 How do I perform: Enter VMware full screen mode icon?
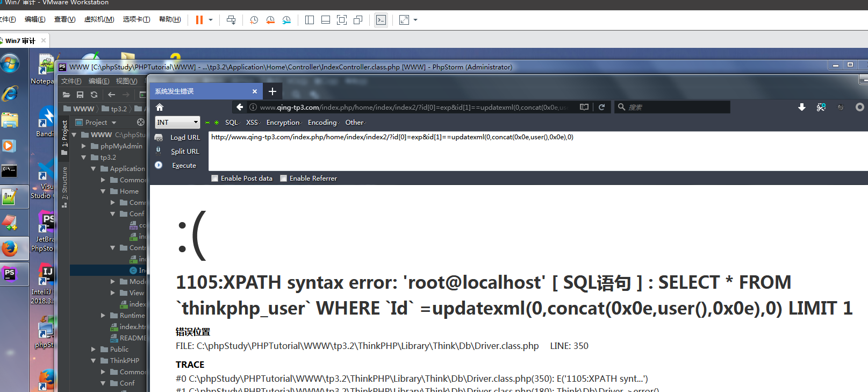tap(342, 20)
